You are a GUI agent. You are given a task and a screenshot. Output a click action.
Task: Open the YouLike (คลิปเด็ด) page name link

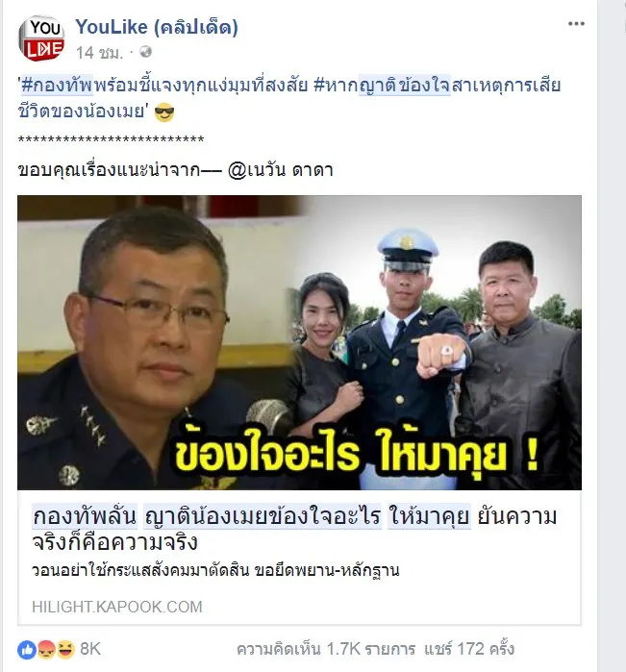pyautogui.click(x=157, y=27)
